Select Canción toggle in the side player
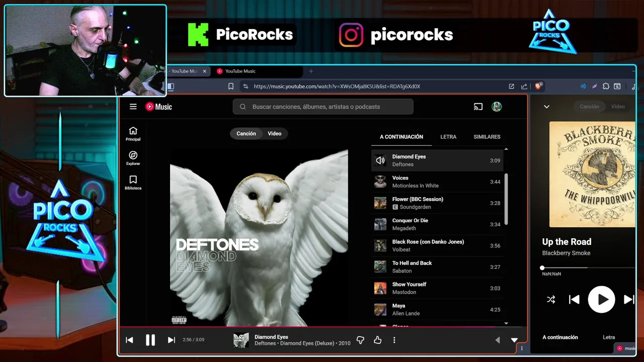Viewport: 644px width, 362px height. tap(589, 107)
